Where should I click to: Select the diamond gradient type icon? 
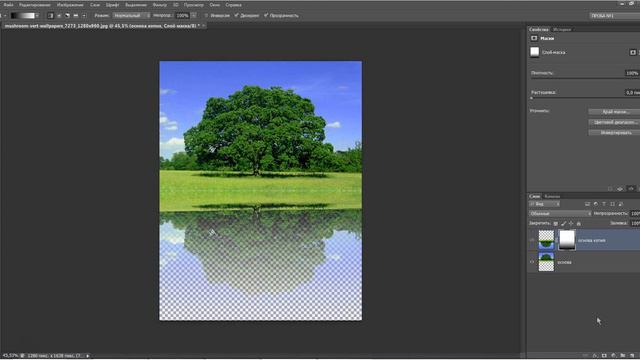click(x=84, y=16)
